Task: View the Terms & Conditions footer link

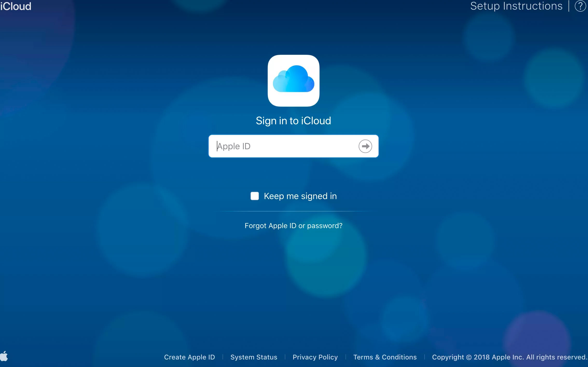Action: pyautogui.click(x=385, y=357)
